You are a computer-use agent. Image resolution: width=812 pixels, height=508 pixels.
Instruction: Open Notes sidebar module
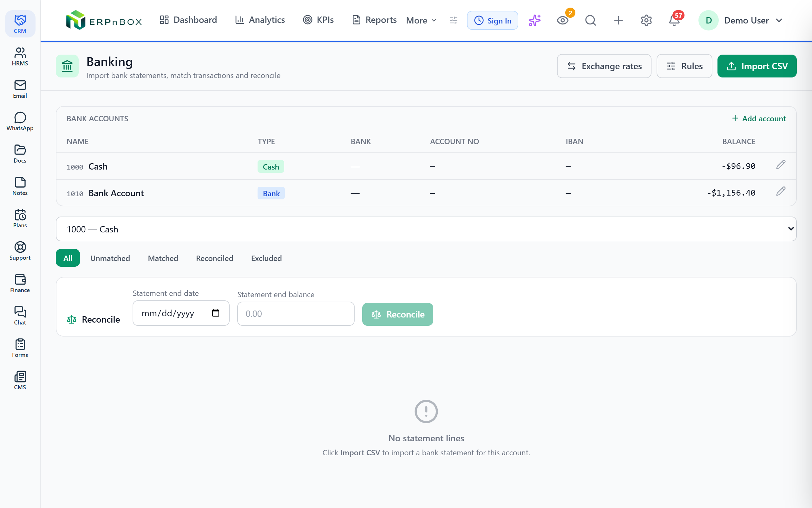[20, 186]
